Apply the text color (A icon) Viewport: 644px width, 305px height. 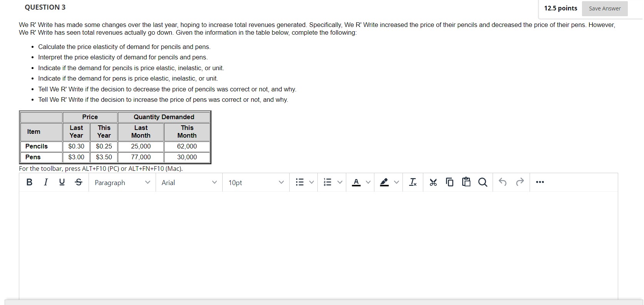pos(356,182)
